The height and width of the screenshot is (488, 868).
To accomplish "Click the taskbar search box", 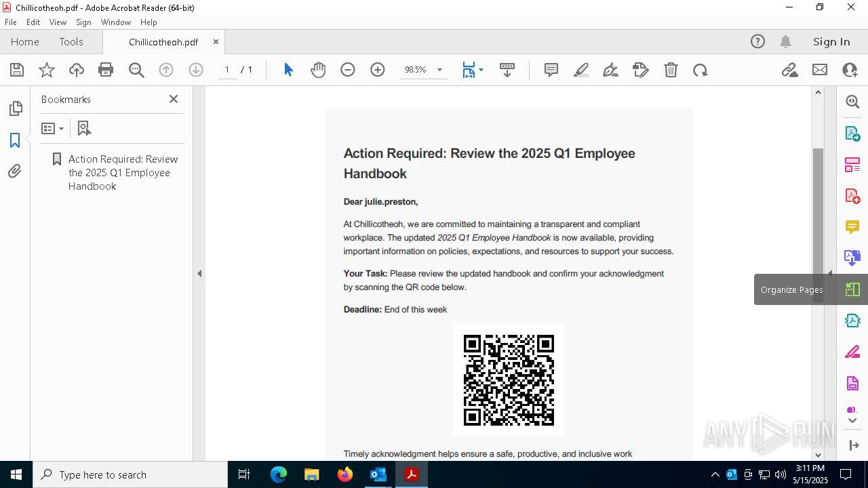I will [130, 474].
